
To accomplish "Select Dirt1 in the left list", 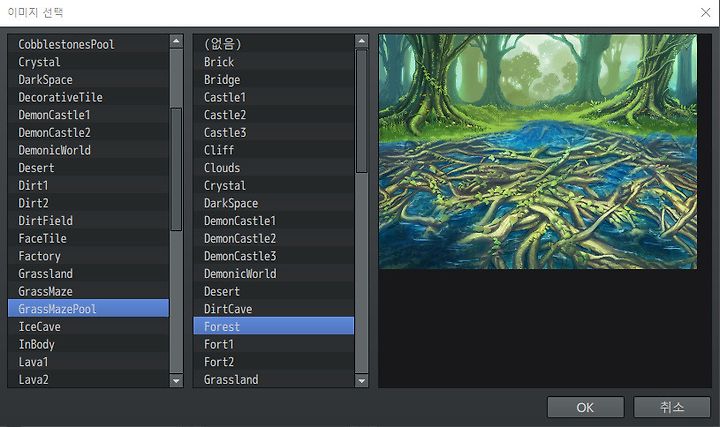I will [x=88, y=185].
